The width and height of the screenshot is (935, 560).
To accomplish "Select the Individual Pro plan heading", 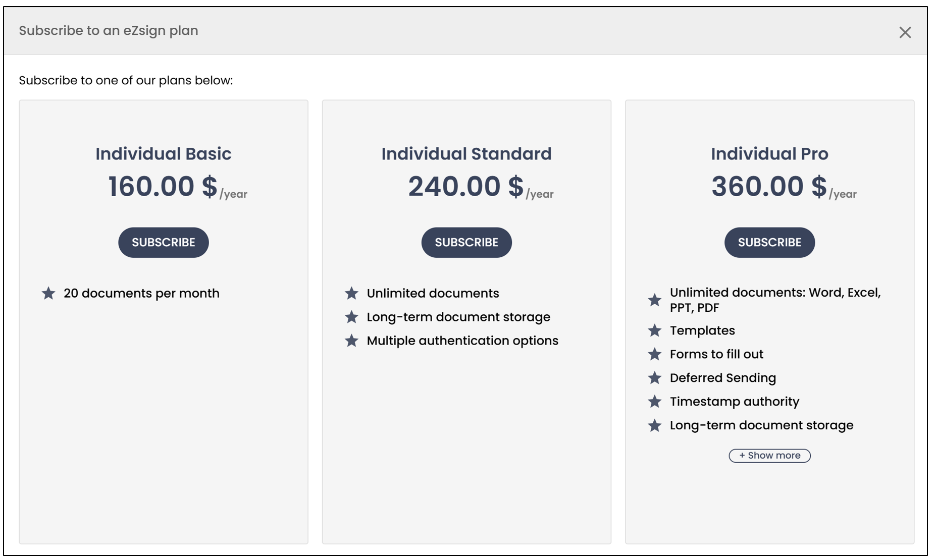I will point(769,154).
